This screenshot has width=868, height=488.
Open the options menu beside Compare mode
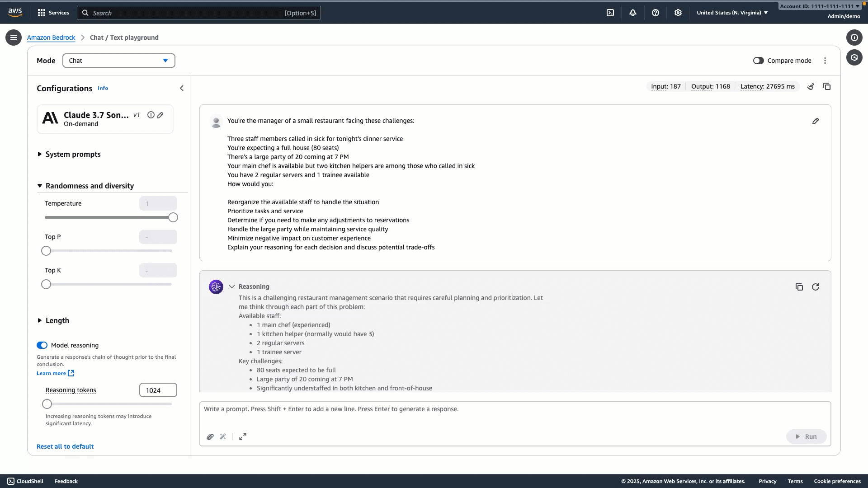825,60
